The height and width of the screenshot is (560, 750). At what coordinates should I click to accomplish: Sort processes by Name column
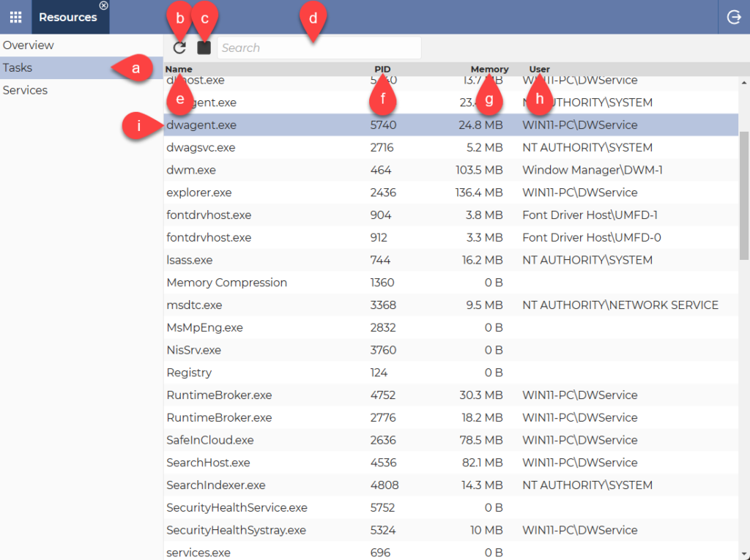pos(178,69)
